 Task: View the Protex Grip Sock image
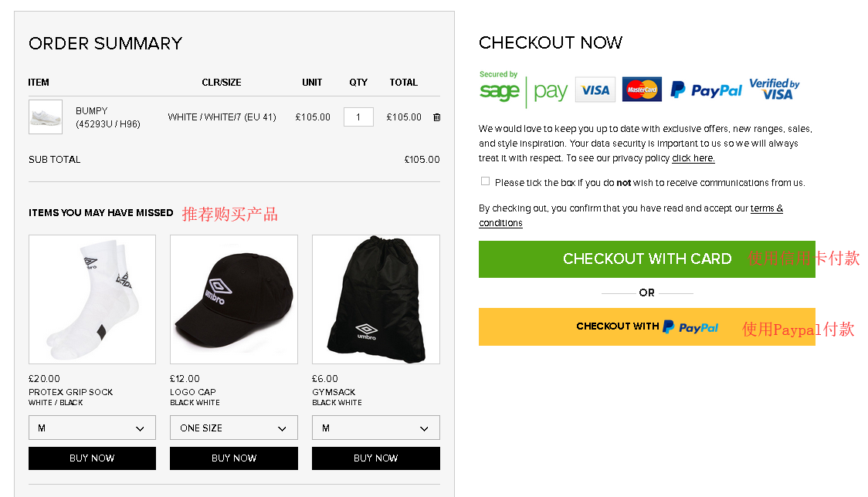(x=92, y=299)
